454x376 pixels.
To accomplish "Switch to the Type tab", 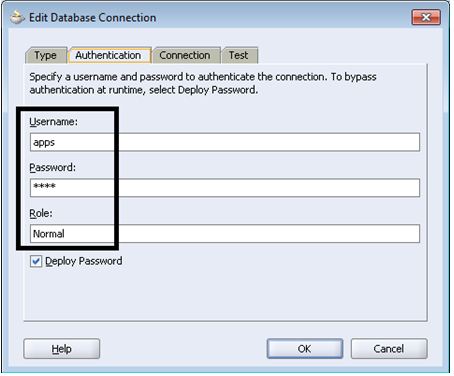I will pos(46,55).
